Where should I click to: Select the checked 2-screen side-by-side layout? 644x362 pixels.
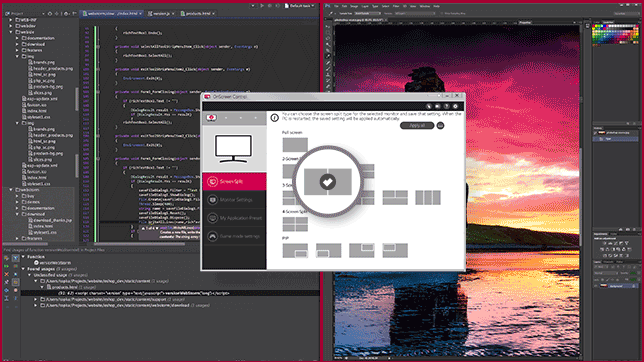pos(328,182)
